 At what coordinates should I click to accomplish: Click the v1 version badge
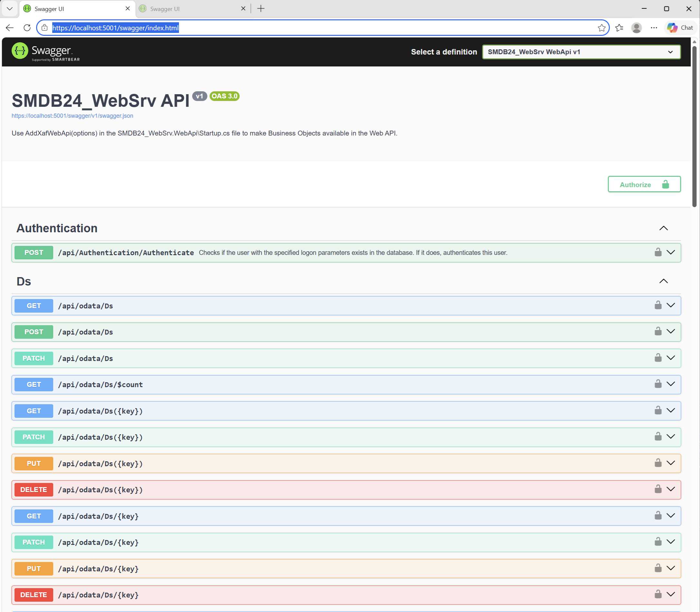point(200,96)
